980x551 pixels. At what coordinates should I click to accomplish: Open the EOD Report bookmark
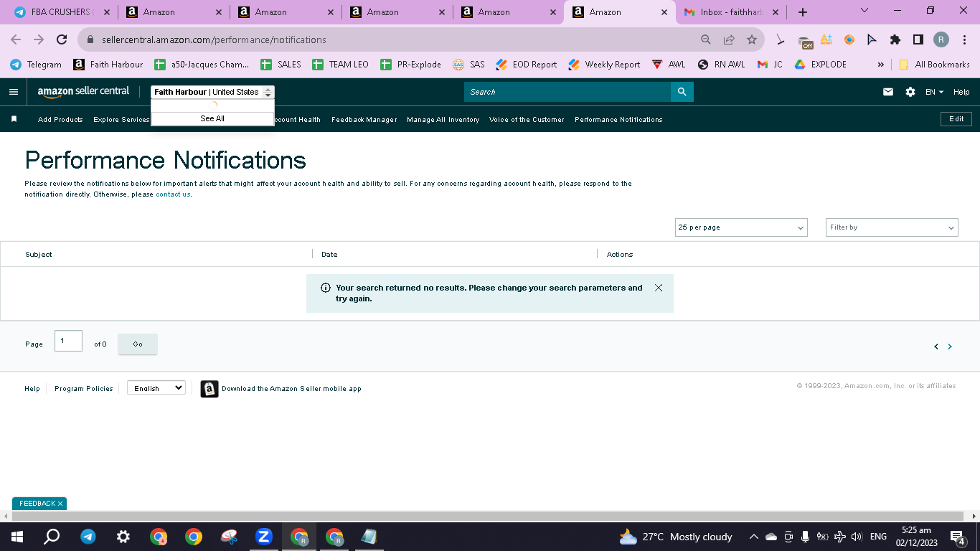[x=527, y=65]
